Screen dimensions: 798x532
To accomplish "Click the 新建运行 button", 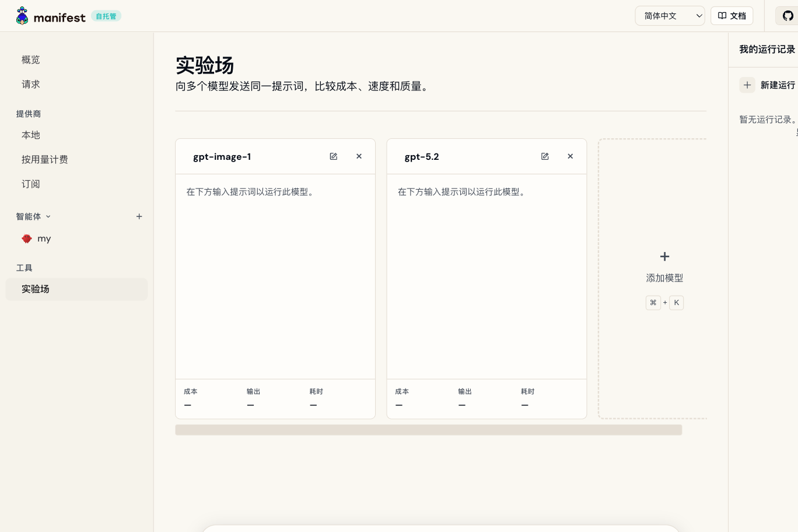I will tap(768, 85).
